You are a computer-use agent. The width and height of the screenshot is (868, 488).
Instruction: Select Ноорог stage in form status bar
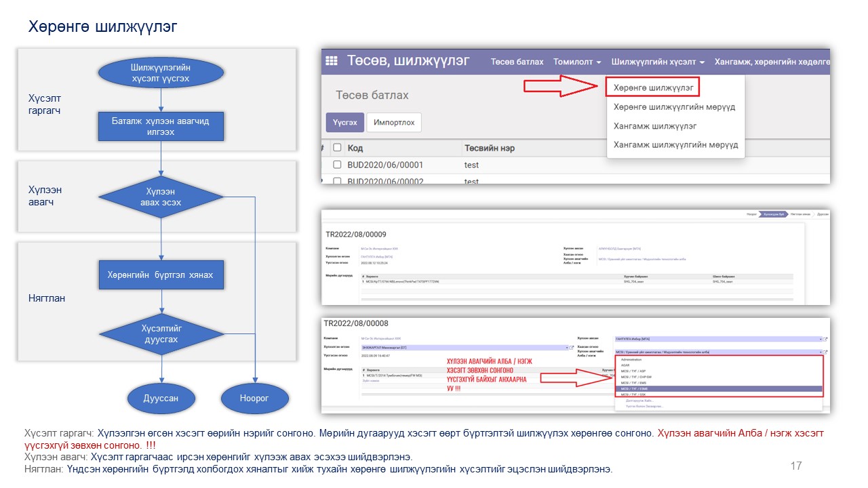(752, 214)
